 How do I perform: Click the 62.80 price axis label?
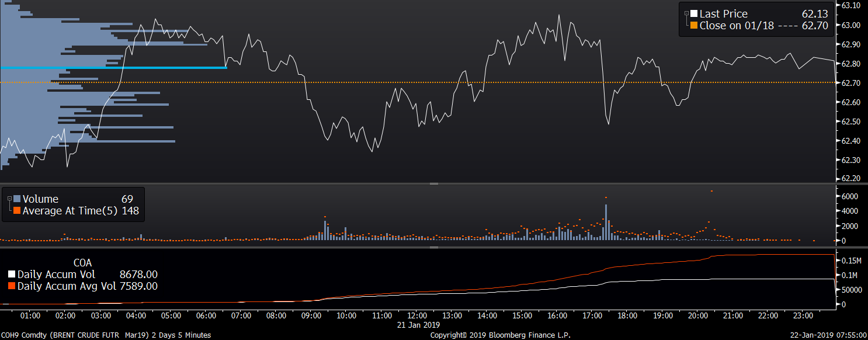pyautogui.click(x=850, y=64)
